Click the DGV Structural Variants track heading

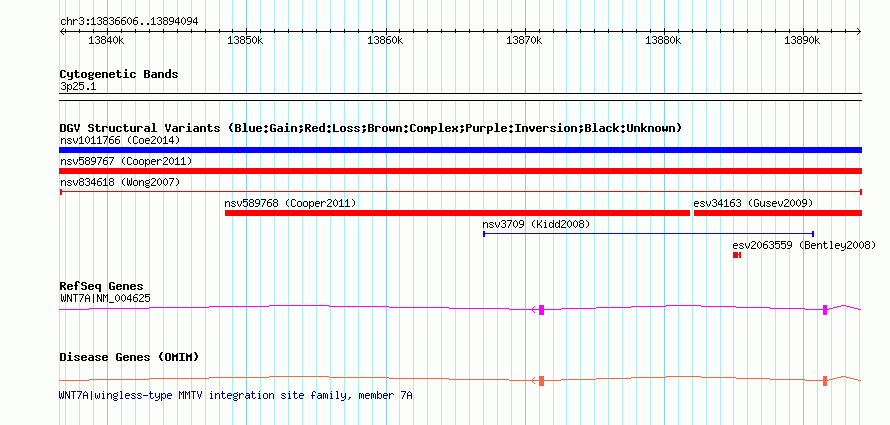coord(371,128)
